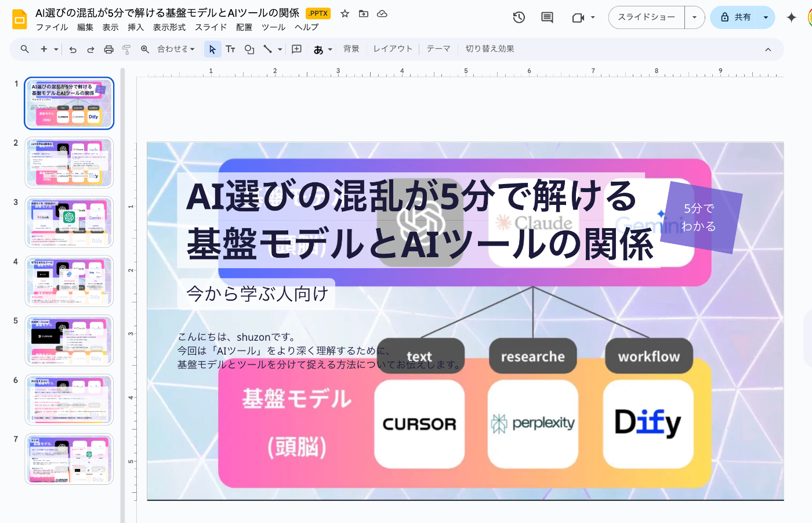Click the .PPTX format badge
Screen dimensions: 812x523
tap(318, 13)
